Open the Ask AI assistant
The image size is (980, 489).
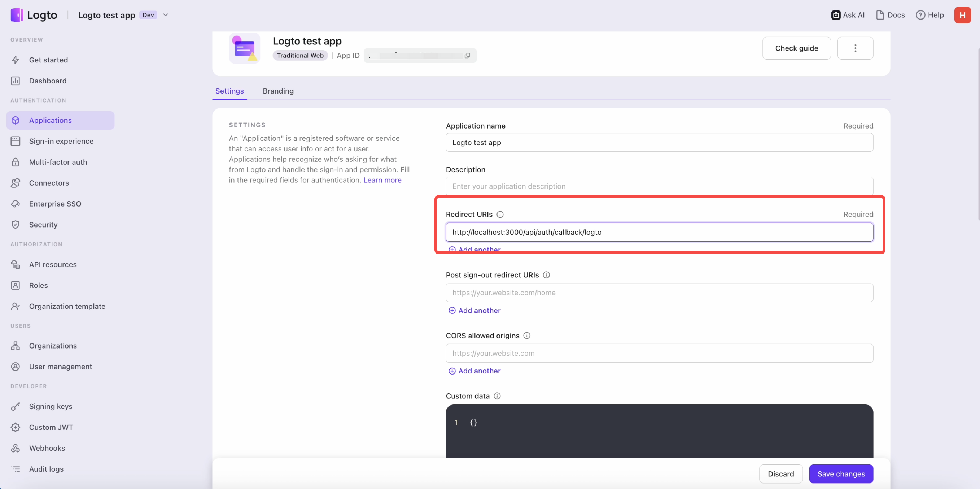coord(848,15)
